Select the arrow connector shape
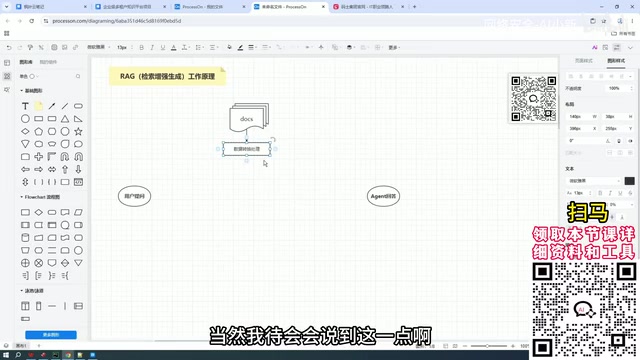Viewport: 640px width, 360px height. (x=52, y=106)
